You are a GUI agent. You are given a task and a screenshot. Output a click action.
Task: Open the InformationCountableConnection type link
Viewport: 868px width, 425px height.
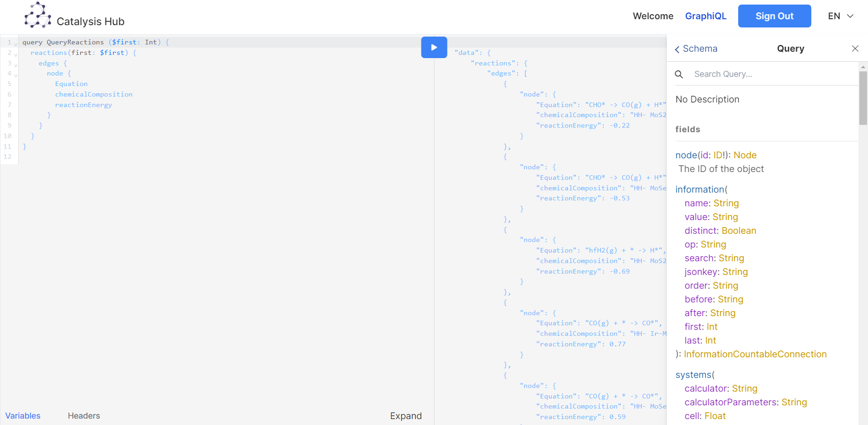pos(755,354)
